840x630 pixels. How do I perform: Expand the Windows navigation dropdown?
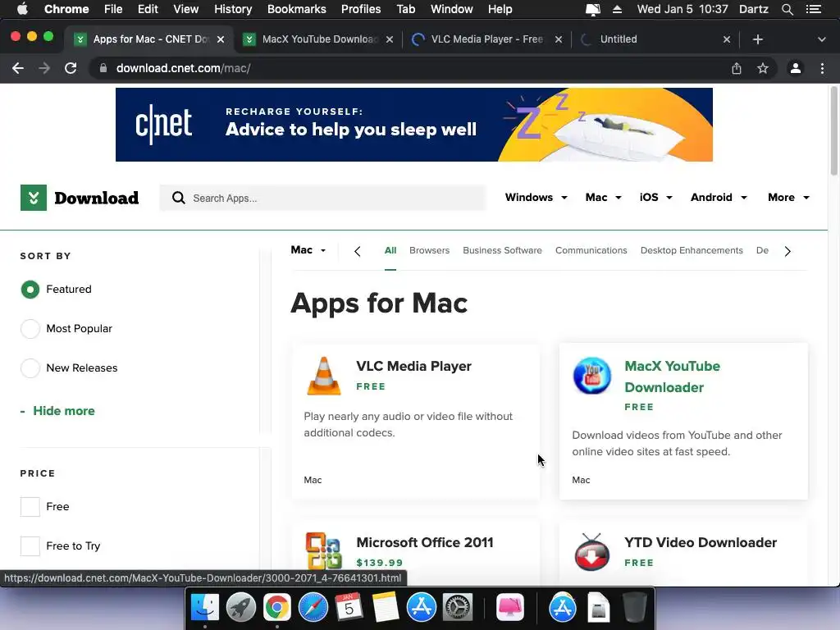(x=536, y=197)
